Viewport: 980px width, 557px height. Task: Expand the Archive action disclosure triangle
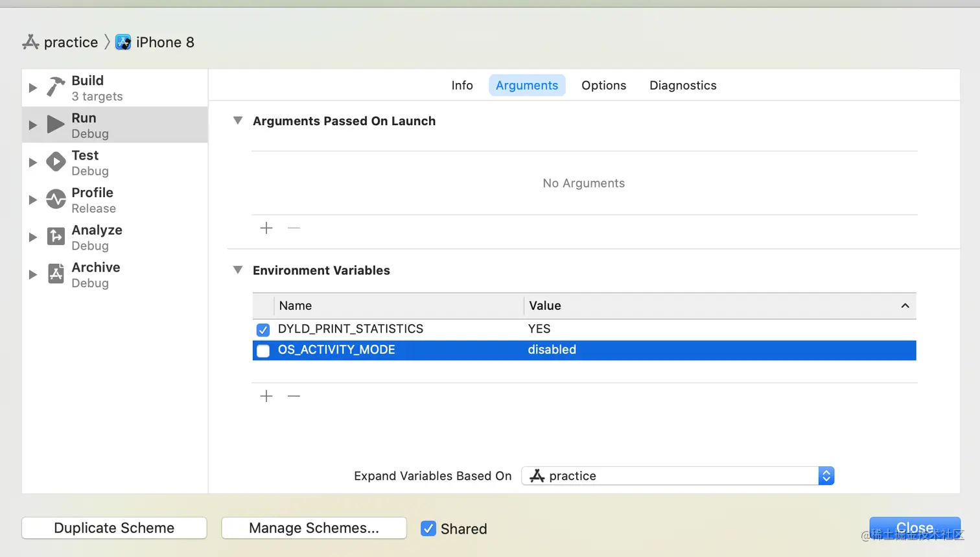click(32, 275)
